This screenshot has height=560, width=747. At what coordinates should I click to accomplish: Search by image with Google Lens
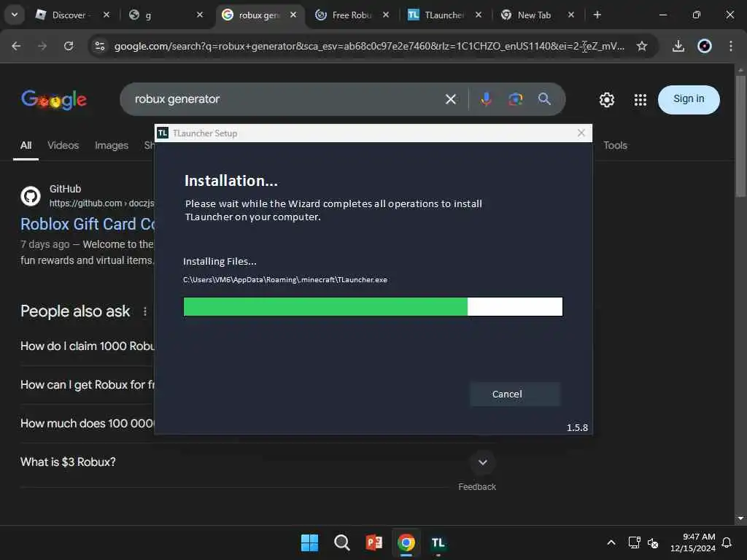(x=516, y=99)
